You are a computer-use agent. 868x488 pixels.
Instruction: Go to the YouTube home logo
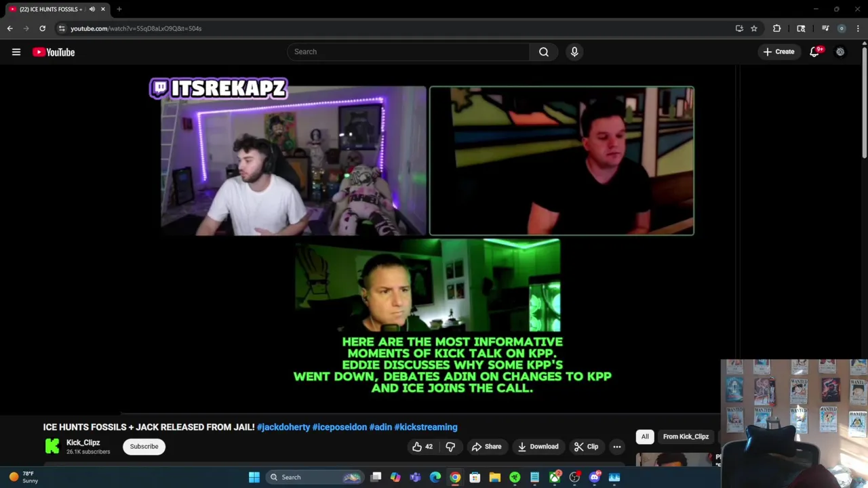[54, 52]
